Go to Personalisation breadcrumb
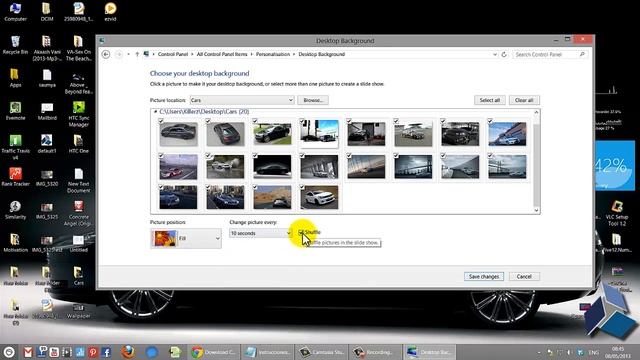The height and width of the screenshot is (360, 640). 273,54
